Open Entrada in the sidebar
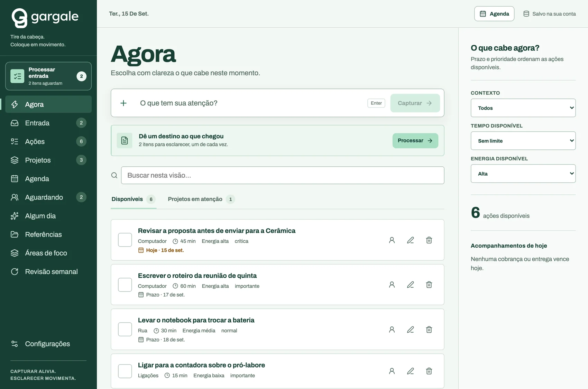Image resolution: width=588 pixels, height=389 pixels. tap(48, 123)
